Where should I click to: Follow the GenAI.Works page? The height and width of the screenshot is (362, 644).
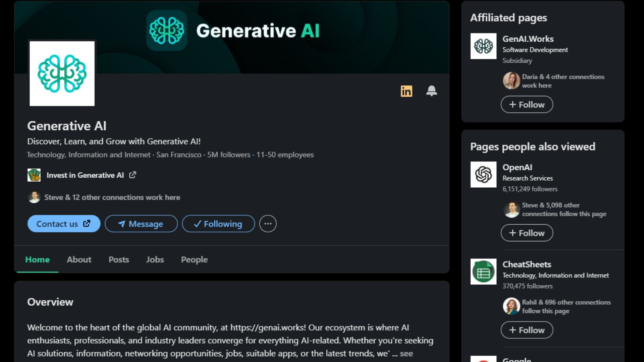point(527,105)
